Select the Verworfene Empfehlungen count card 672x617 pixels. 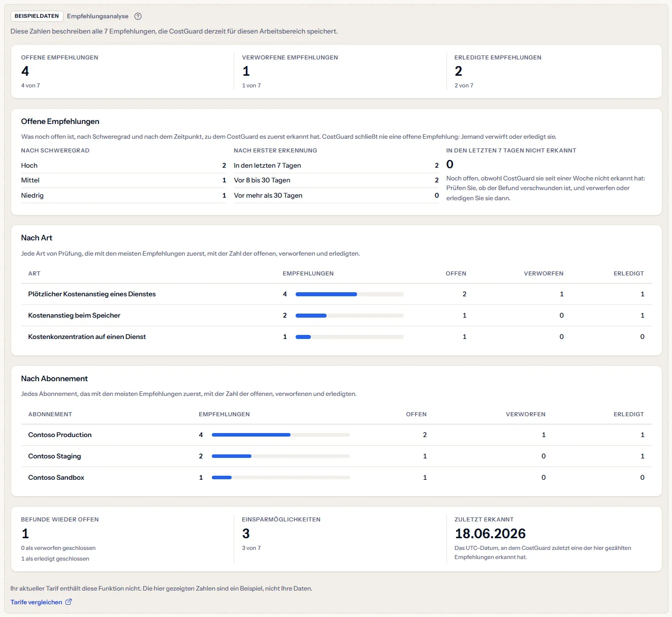340,71
